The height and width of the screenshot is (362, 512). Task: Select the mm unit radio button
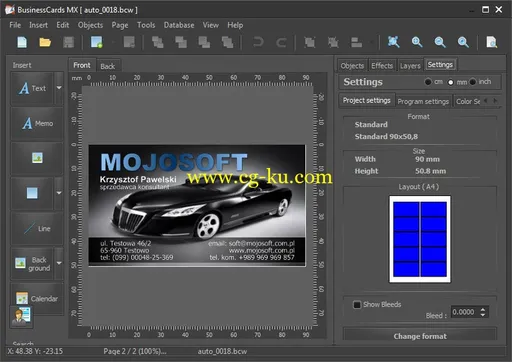pyautogui.click(x=450, y=82)
